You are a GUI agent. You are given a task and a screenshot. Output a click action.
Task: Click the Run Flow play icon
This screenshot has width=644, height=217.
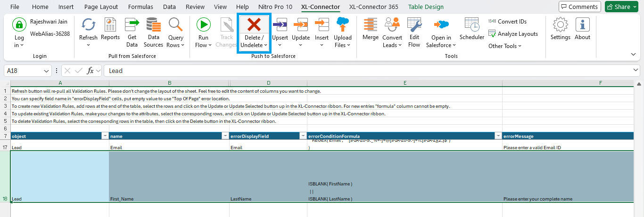point(203,25)
